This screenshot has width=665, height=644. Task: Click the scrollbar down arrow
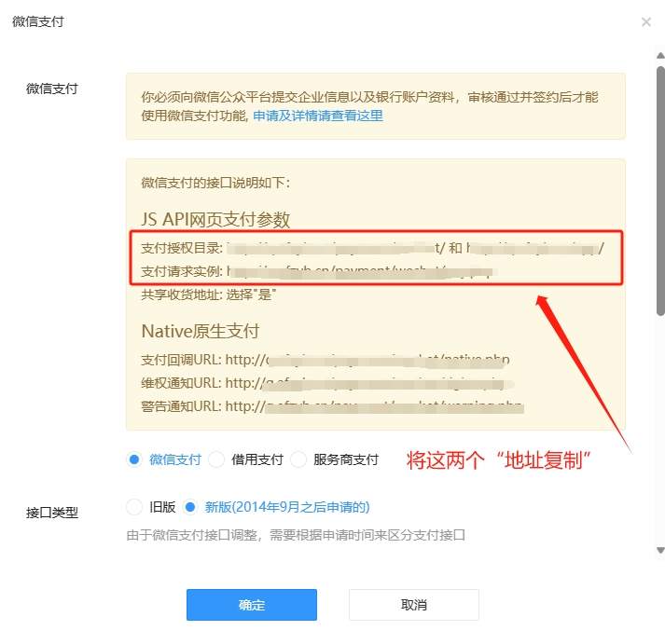pos(660,551)
